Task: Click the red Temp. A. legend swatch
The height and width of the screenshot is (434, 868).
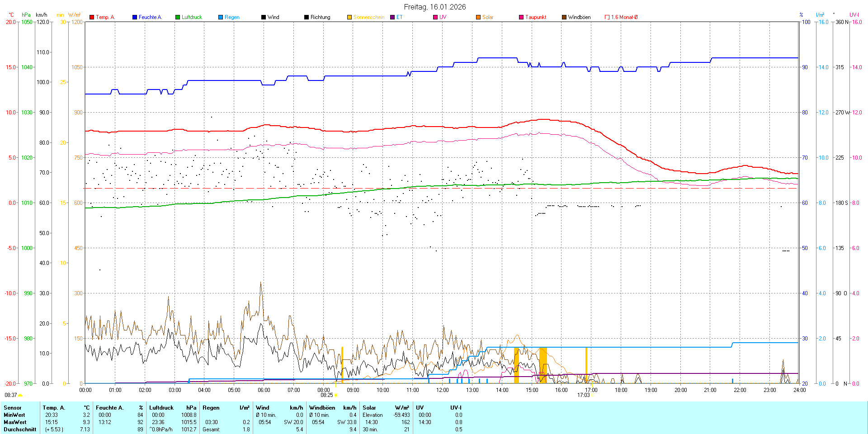Action: (x=92, y=17)
